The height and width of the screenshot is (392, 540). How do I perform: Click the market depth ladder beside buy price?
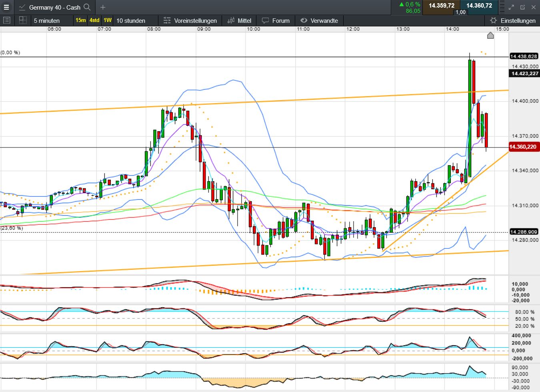(x=502, y=7)
